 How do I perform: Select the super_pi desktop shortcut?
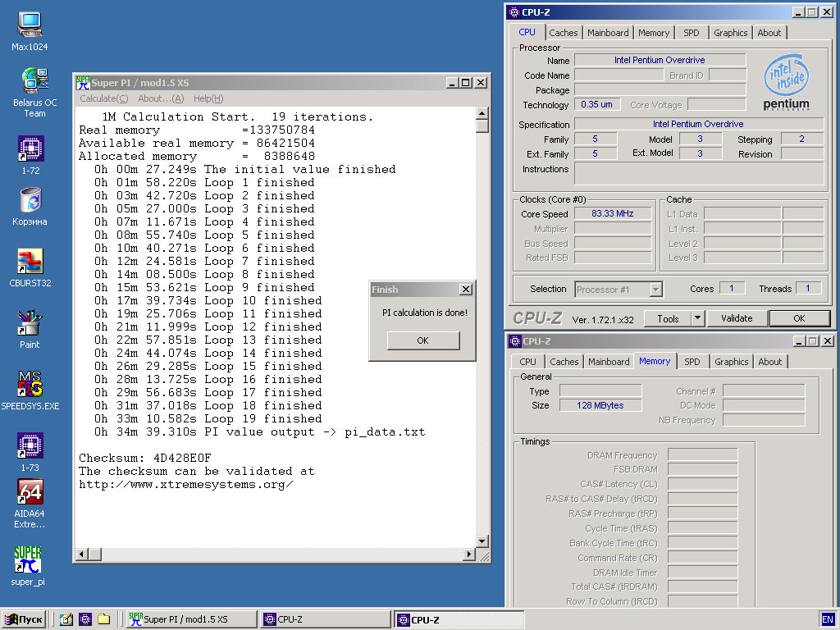tap(28, 566)
